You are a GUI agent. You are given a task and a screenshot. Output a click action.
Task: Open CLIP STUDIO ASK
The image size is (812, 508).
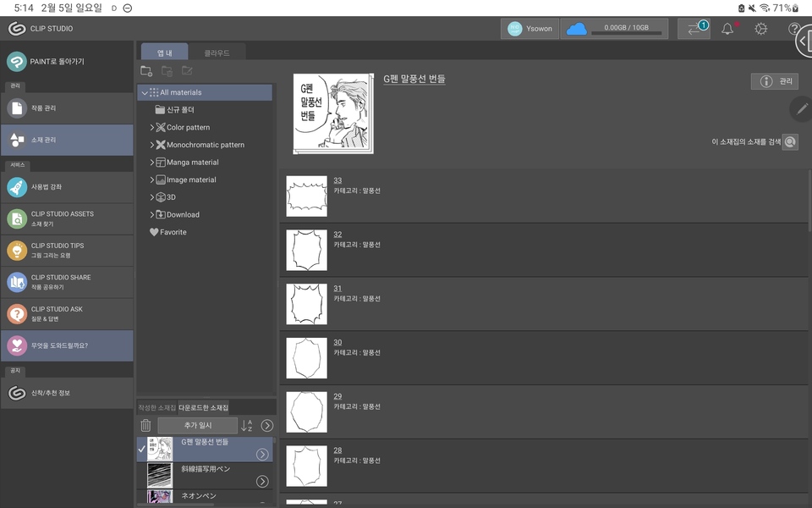pos(67,313)
